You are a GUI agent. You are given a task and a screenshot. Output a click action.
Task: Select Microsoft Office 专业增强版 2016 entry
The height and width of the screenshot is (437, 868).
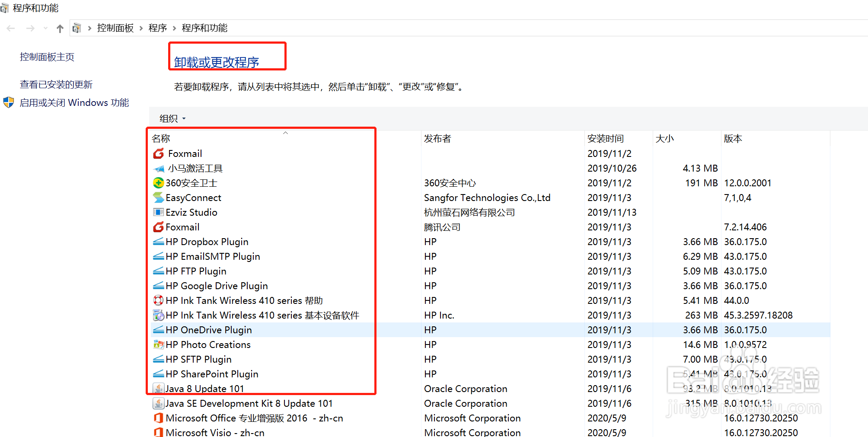click(x=254, y=418)
